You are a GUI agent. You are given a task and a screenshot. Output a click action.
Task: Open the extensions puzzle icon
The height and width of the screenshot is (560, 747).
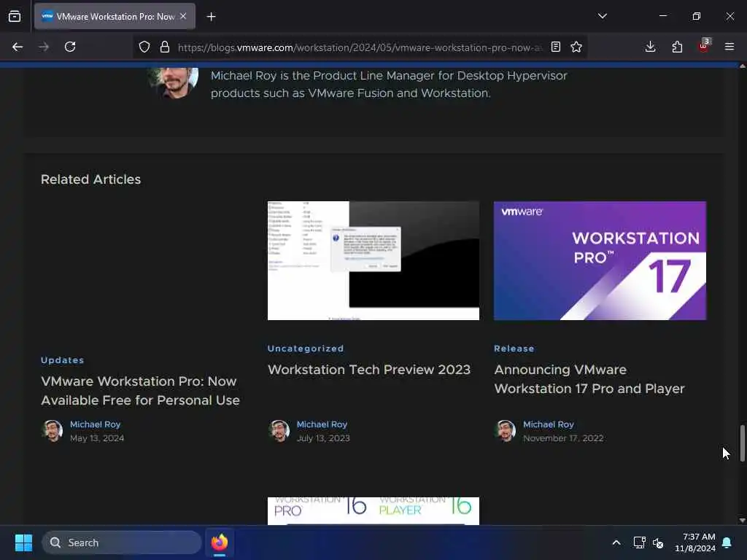tap(677, 47)
